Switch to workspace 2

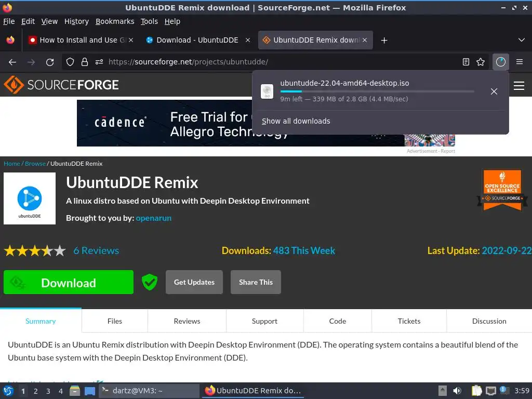pos(36,391)
